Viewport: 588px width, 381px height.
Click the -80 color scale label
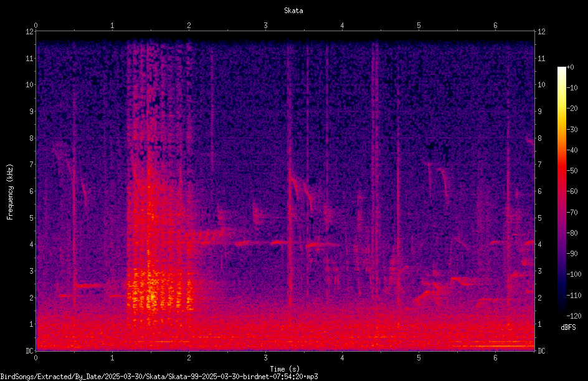tap(572, 233)
